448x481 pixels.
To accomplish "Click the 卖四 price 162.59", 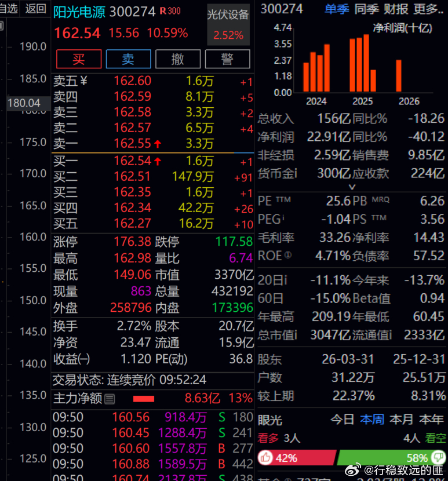I will point(133,97).
